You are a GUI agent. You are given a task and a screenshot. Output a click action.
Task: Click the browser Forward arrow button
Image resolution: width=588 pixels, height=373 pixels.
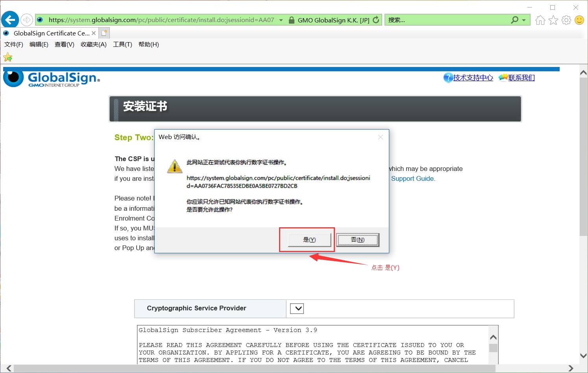pos(26,20)
